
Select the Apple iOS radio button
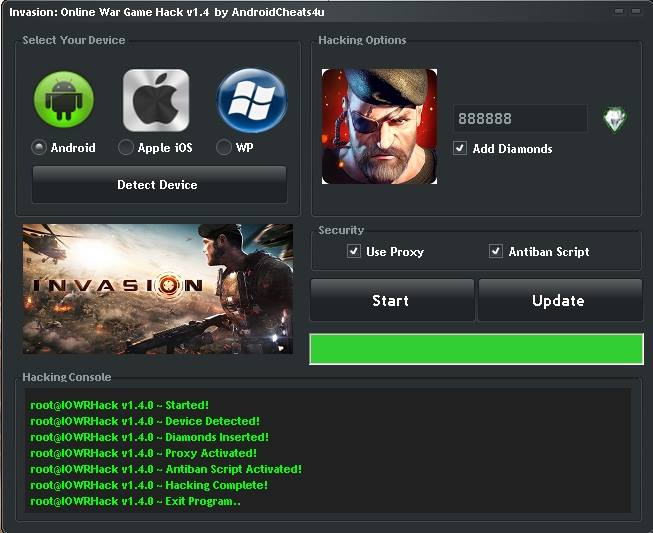coord(125,147)
